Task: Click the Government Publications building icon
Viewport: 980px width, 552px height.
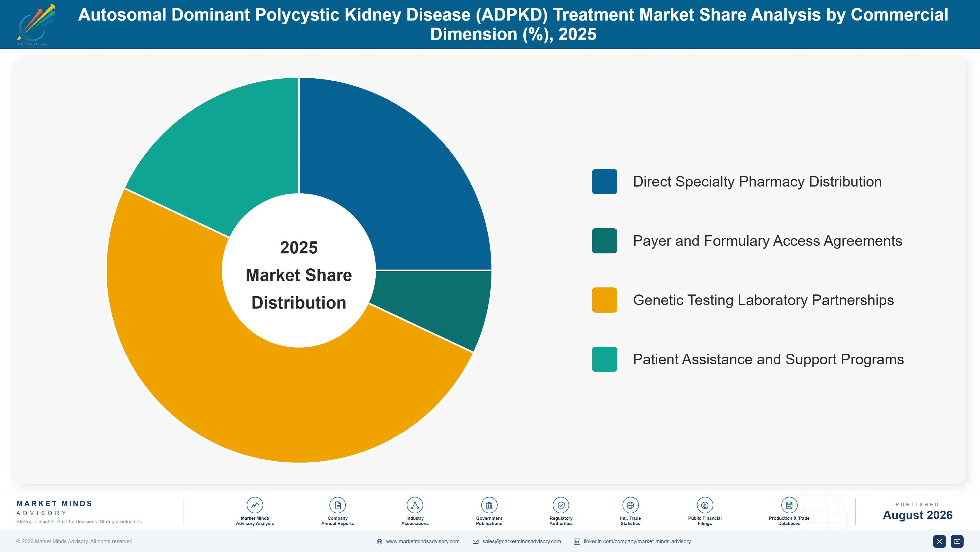Action: [x=489, y=505]
